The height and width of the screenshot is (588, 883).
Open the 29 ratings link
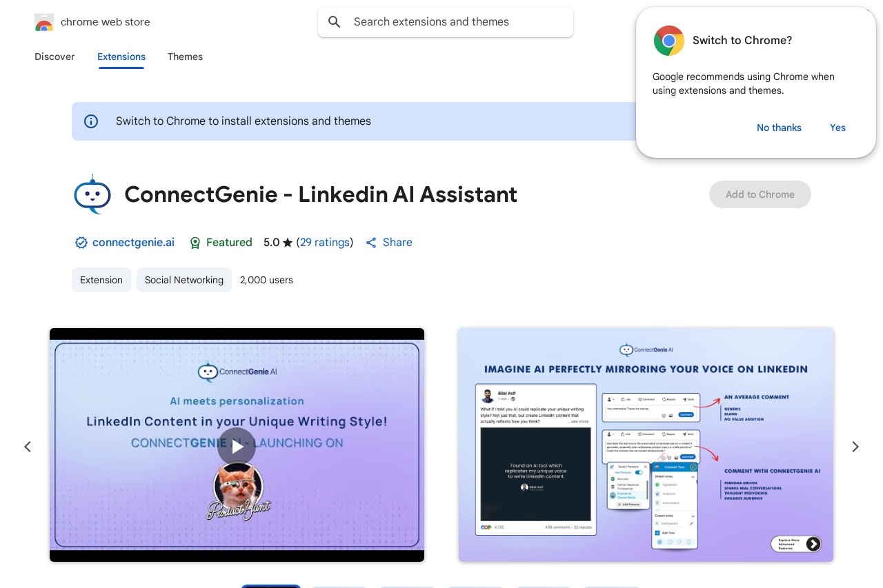point(324,243)
